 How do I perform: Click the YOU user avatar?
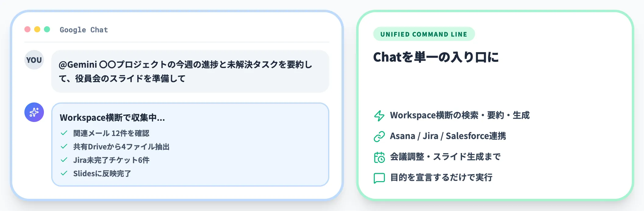[34, 60]
